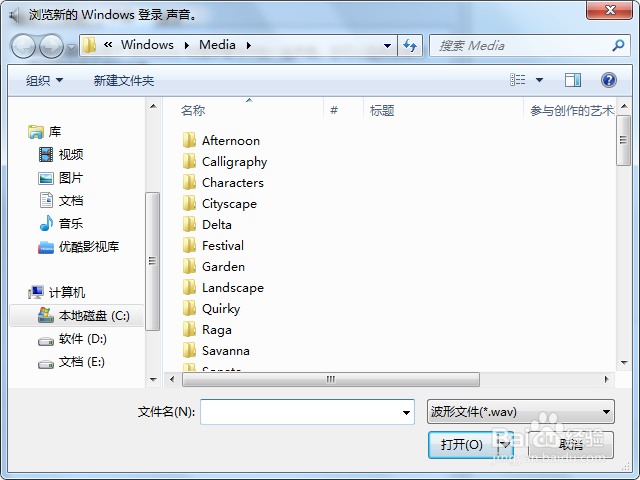
Task: Sort by 标题 column header
Action: coord(382,110)
